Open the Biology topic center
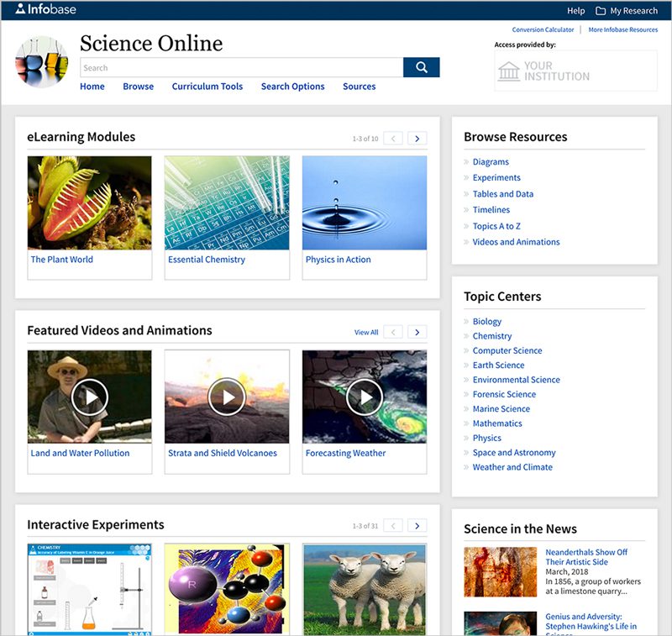This screenshot has height=636, width=672. (487, 322)
